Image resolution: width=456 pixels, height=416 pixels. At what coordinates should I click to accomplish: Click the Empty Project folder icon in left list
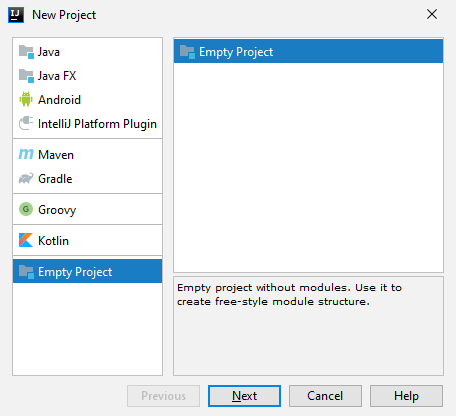[x=26, y=272]
